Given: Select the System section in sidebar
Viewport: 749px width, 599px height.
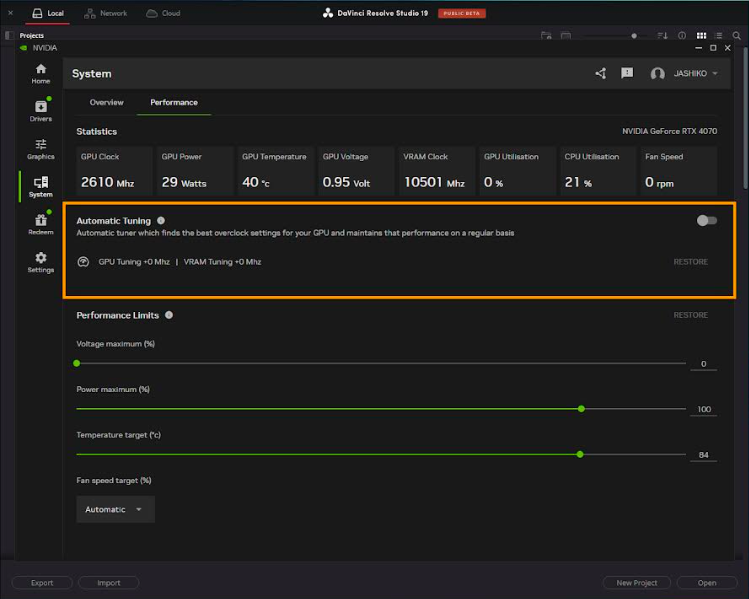Looking at the screenshot, I should 41,187.
